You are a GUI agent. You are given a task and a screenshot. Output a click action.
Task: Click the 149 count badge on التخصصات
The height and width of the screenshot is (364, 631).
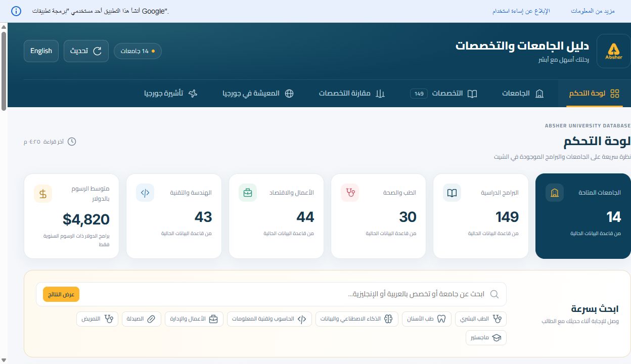coord(419,94)
